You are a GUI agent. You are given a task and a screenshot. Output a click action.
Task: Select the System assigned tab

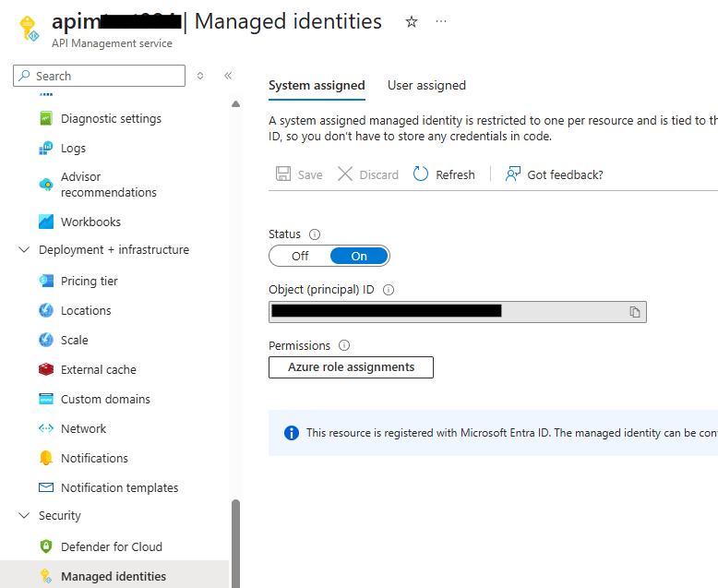point(317,85)
